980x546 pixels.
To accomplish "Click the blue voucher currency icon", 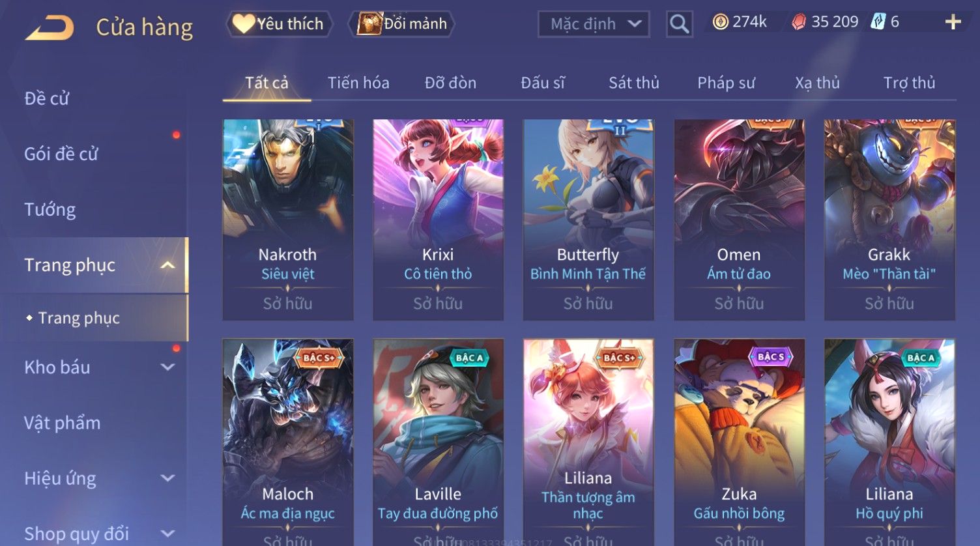I will click(x=878, y=22).
